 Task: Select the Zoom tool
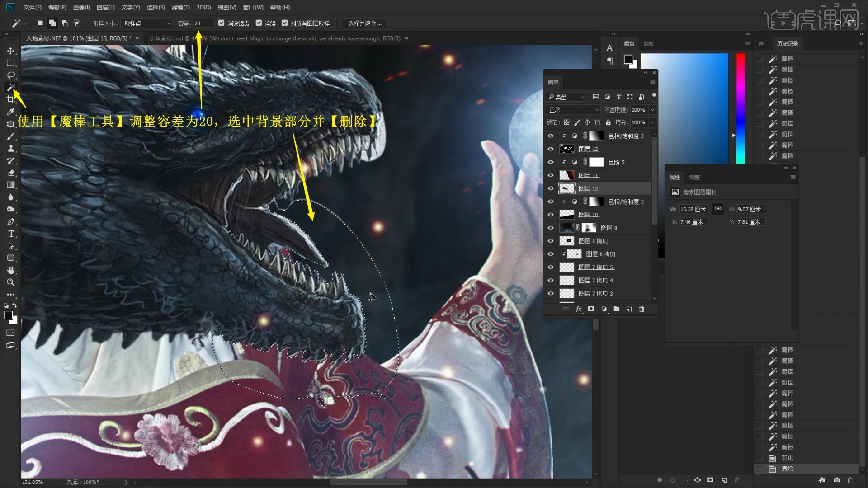(x=11, y=282)
